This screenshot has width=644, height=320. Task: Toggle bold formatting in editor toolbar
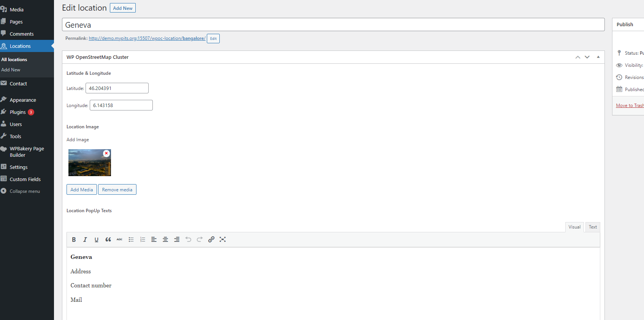click(74, 240)
